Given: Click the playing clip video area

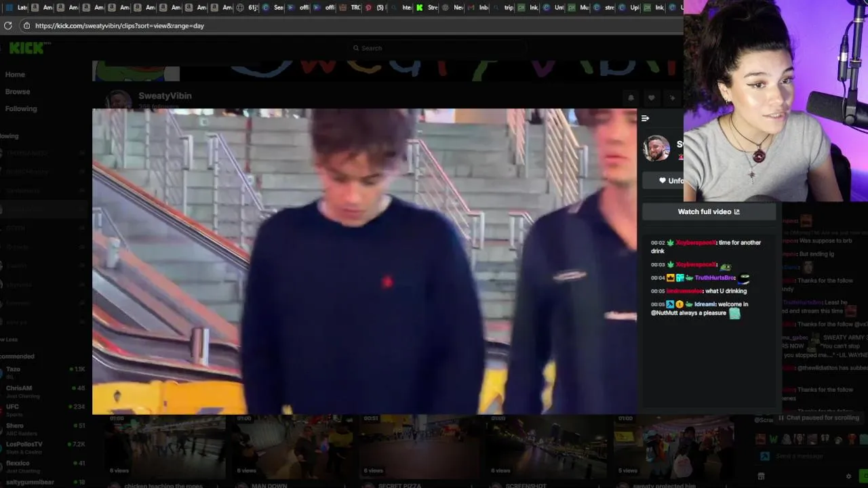Looking at the screenshot, I should coord(364,261).
